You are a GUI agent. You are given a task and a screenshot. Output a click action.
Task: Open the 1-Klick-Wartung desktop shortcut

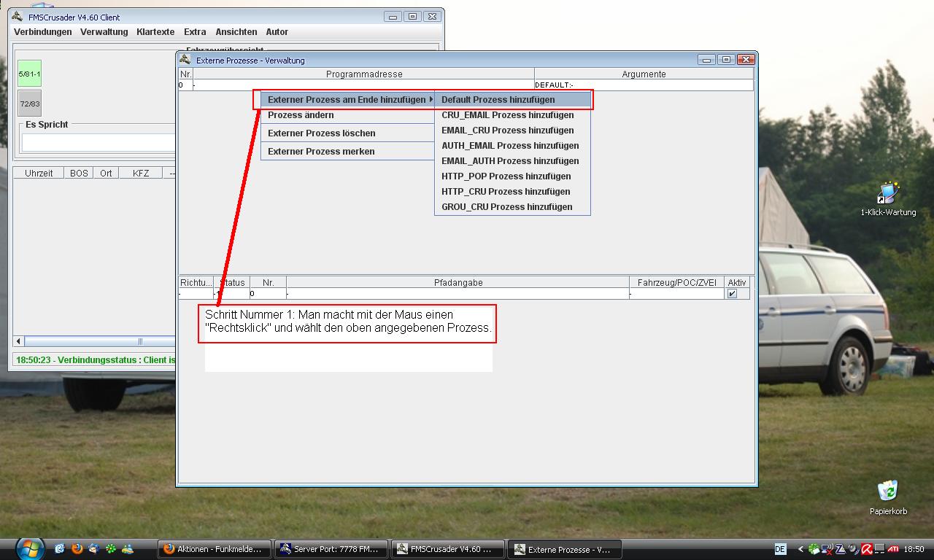[888, 194]
